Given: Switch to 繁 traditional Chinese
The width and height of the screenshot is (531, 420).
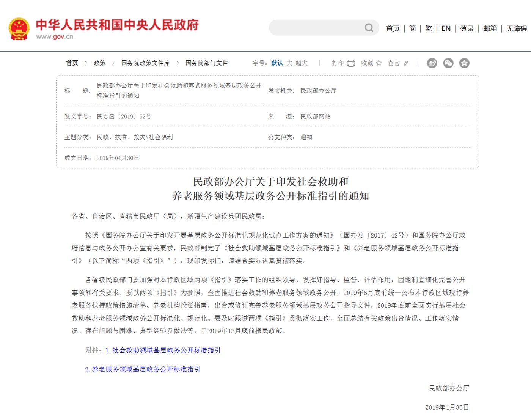Looking at the screenshot, I should (x=429, y=28).
